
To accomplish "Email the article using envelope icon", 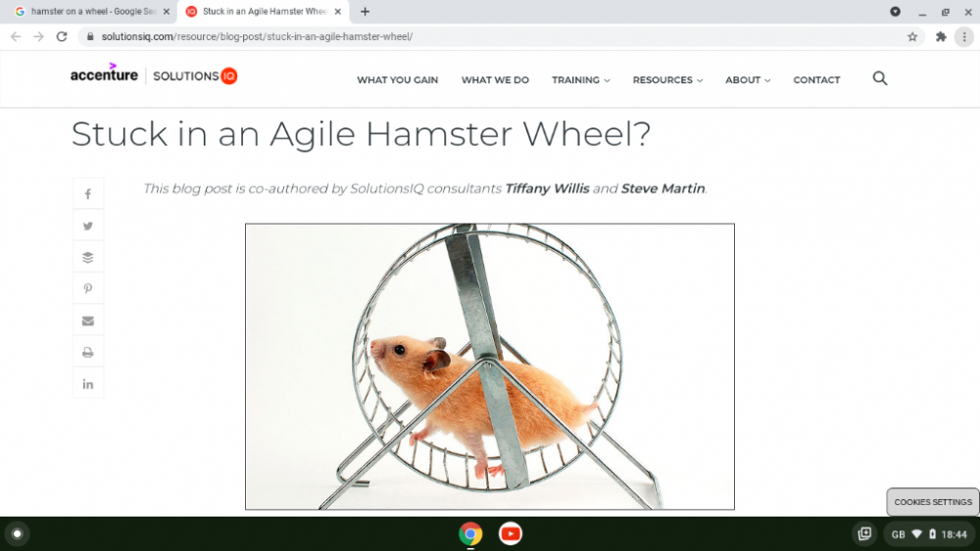I will tap(87, 321).
